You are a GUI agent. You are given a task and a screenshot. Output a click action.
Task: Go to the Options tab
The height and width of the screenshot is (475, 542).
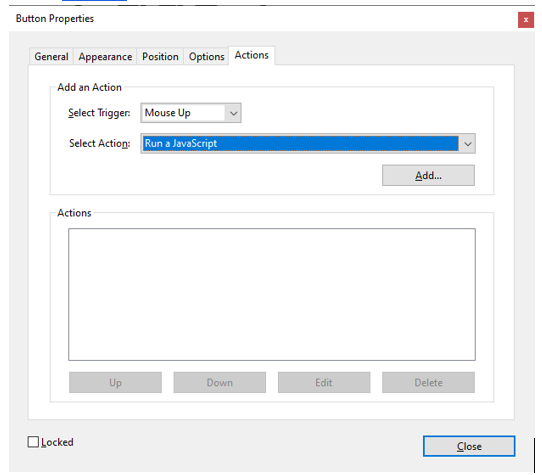(206, 56)
